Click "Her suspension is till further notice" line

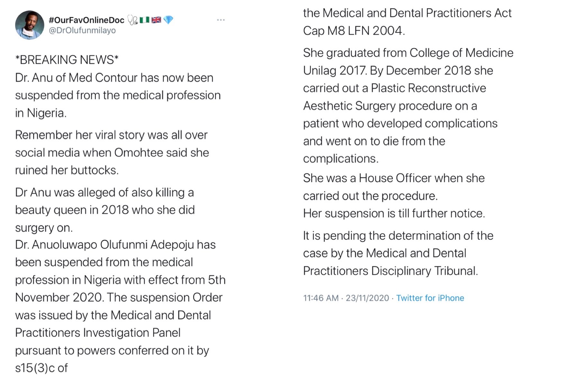(394, 213)
